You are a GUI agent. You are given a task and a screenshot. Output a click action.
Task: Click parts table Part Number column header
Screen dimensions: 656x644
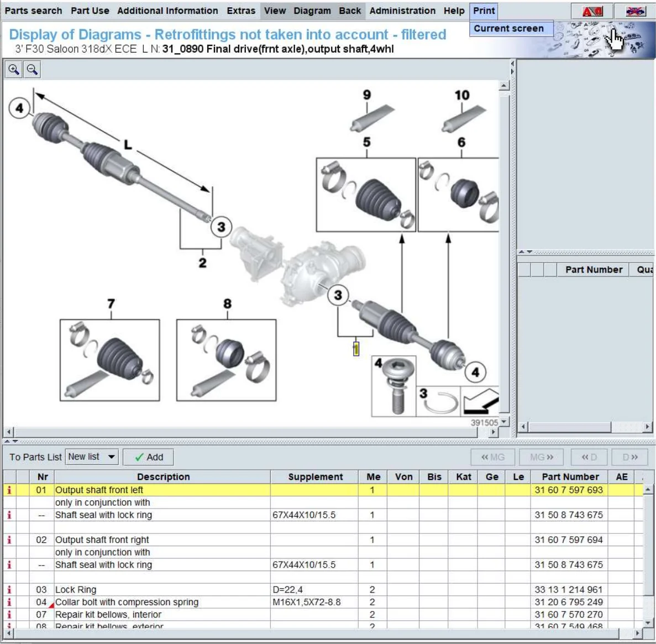pos(570,477)
